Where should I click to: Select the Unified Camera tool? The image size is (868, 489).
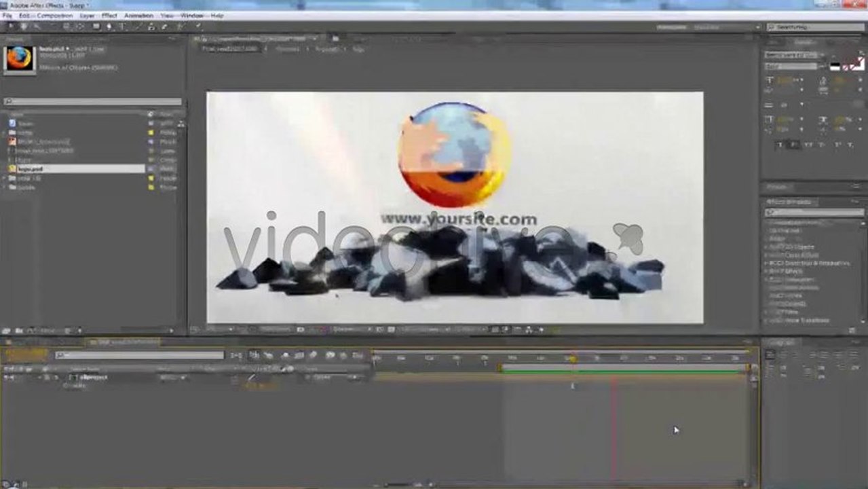point(67,26)
